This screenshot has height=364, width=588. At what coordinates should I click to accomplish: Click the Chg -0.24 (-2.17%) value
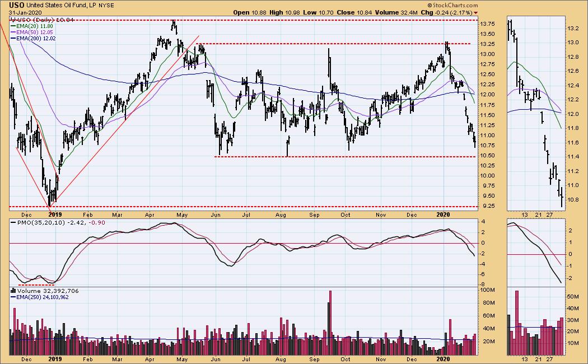click(x=447, y=12)
